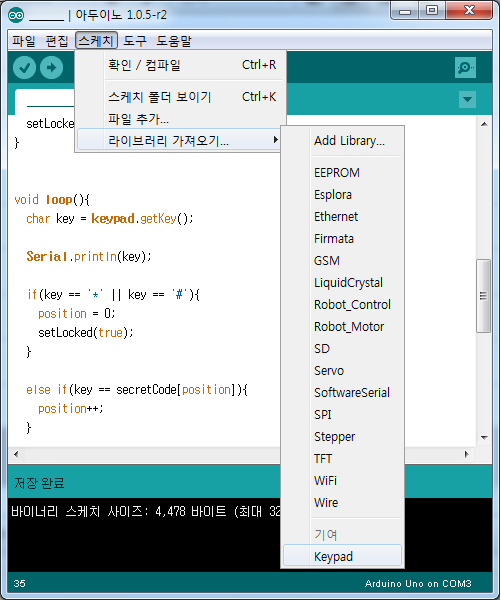501x600 pixels.
Task: Click the Verify checkmark toolbar icon
Action: (24, 68)
